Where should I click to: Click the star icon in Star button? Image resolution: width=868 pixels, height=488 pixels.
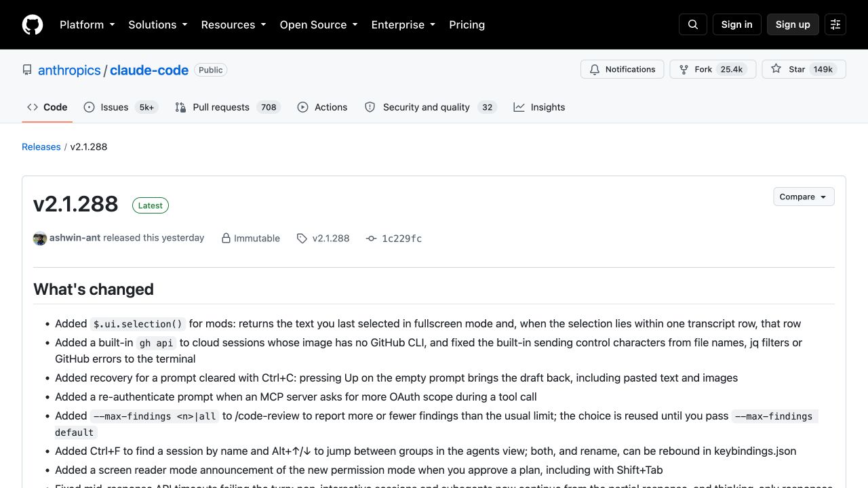click(776, 69)
